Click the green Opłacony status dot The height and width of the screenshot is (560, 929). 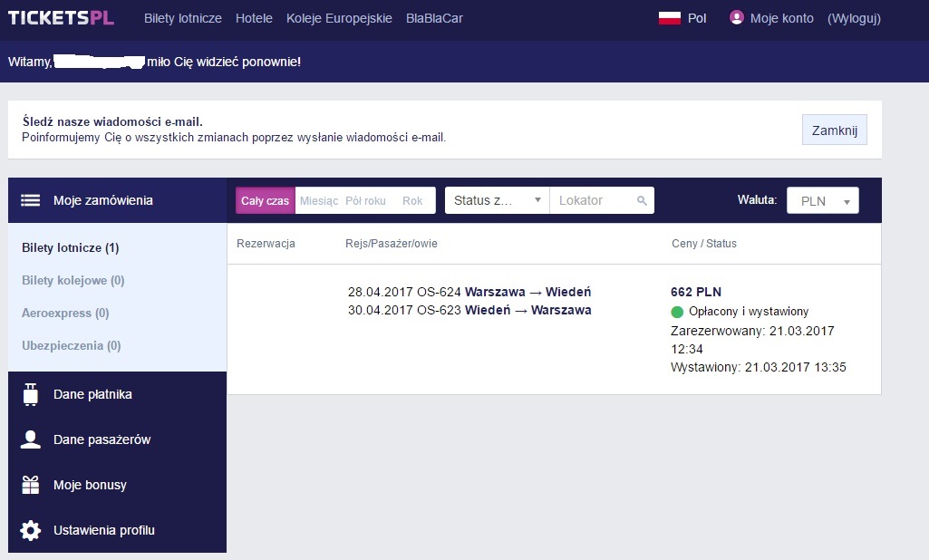[677, 312]
